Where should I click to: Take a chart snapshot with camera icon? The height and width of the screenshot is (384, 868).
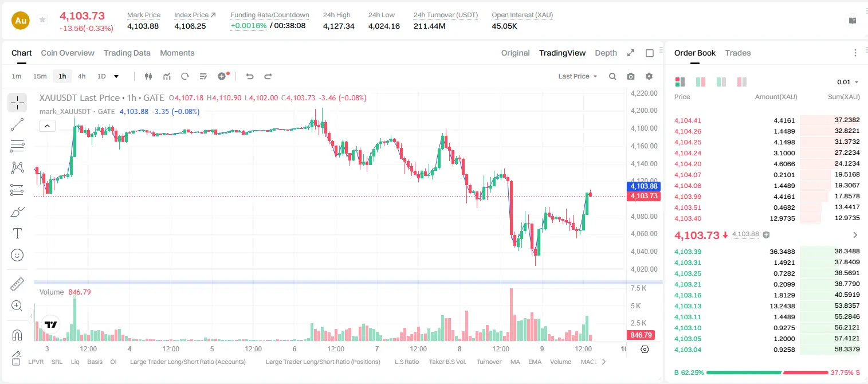(x=631, y=76)
